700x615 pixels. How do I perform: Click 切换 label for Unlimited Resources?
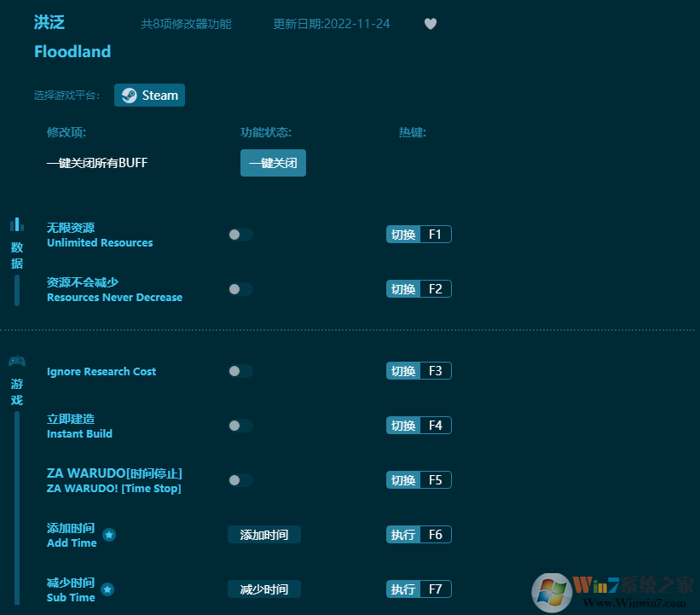(403, 235)
